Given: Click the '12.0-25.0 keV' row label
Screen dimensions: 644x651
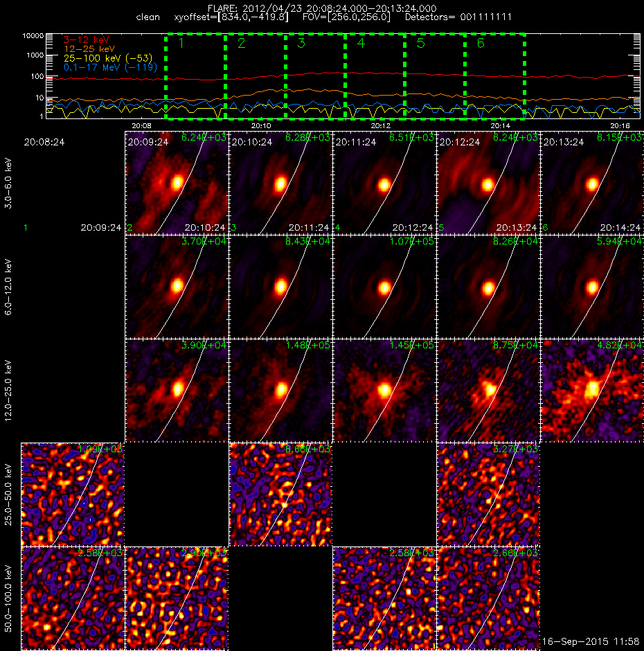Looking at the screenshot, I should pyautogui.click(x=8, y=391).
